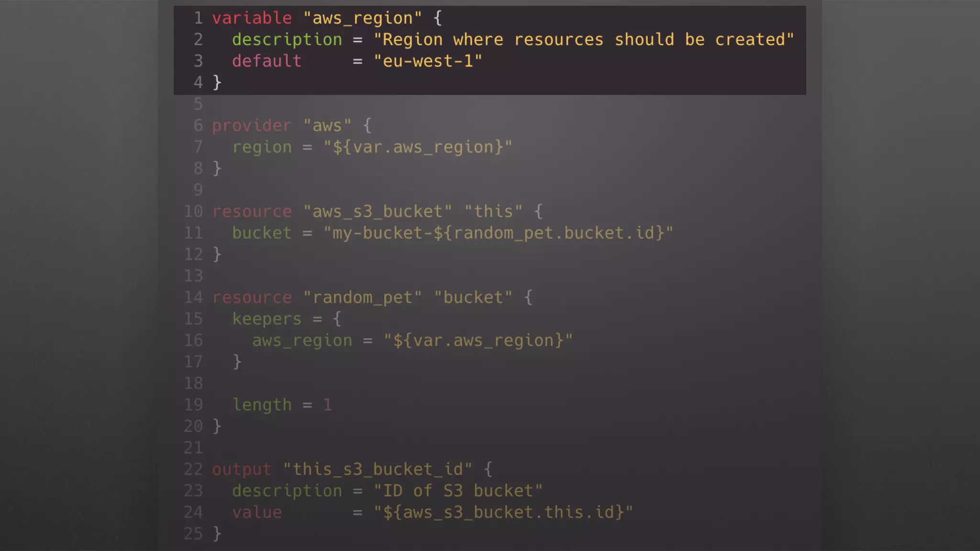Viewport: 980px width, 551px height.
Task: Click the closing brace on line 25
Action: (x=217, y=534)
